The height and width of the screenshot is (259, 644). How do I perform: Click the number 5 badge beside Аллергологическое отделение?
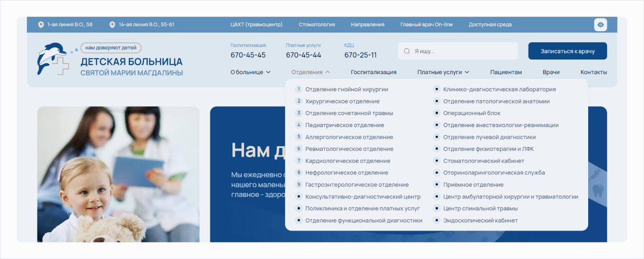pos(298,137)
